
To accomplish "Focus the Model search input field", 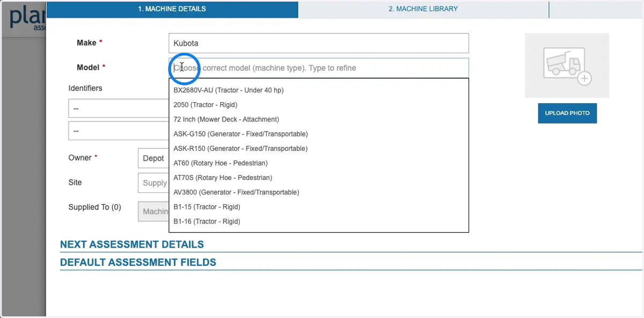I will [x=318, y=68].
